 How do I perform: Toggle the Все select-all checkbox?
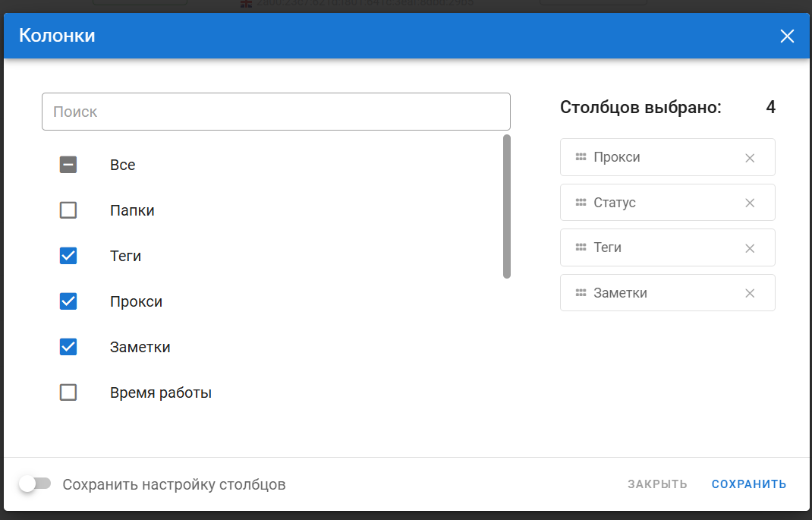[x=68, y=165]
